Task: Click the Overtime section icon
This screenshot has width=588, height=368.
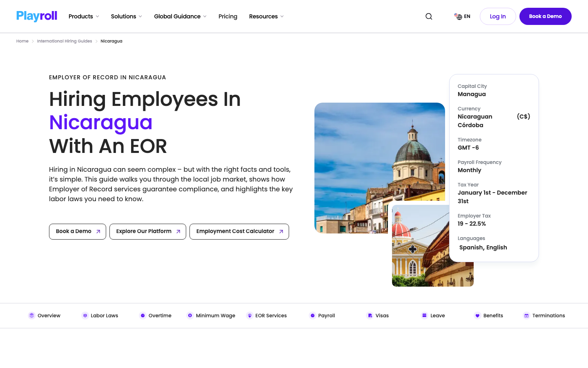Action: 143,316
